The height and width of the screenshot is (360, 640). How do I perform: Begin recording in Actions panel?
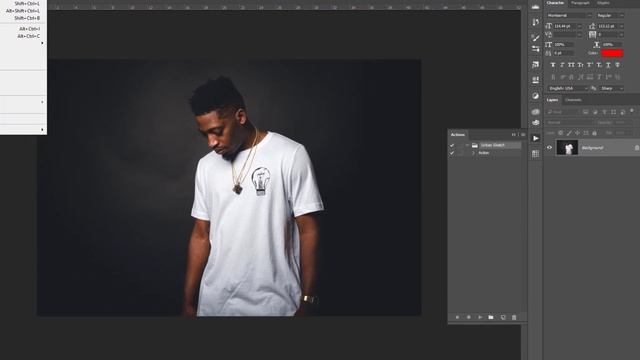coord(469,317)
